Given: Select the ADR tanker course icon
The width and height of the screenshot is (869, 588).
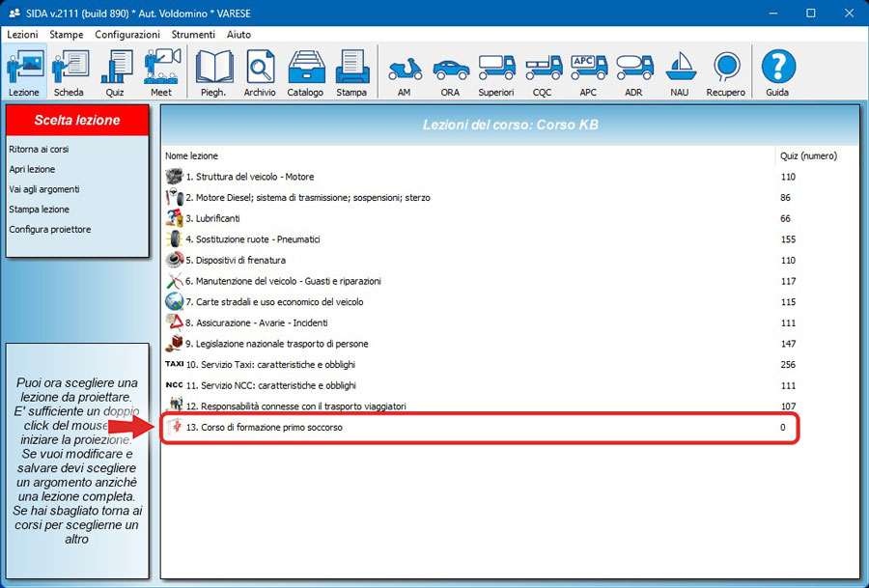Looking at the screenshot, I should [x=633, y=72].
